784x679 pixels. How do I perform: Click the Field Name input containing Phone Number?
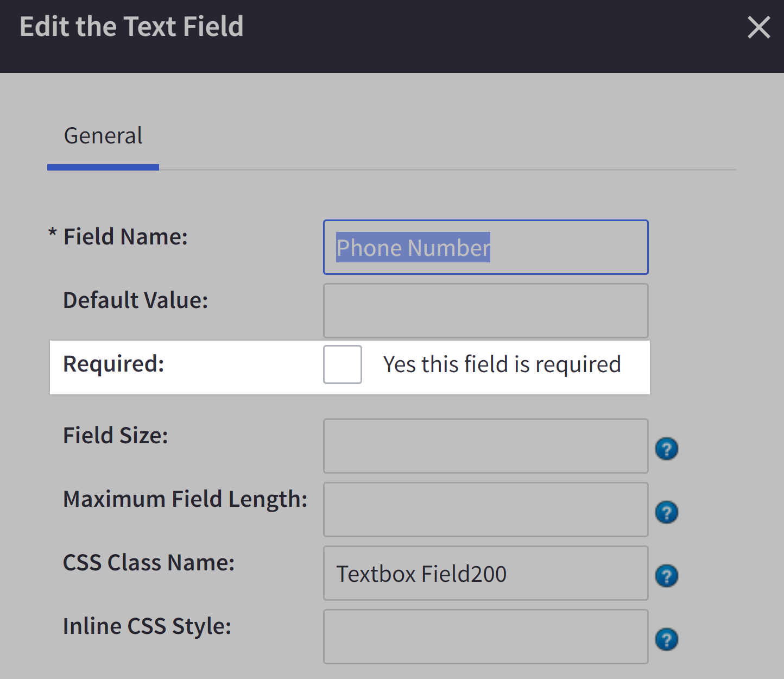[485, 247]
